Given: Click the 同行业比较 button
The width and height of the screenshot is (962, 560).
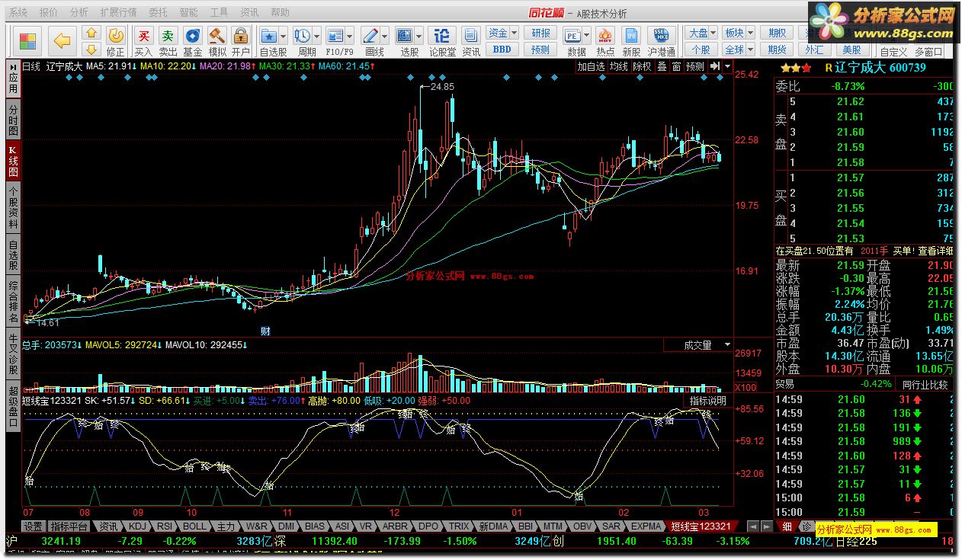Looking at the screenshot, I should point(926,385).
